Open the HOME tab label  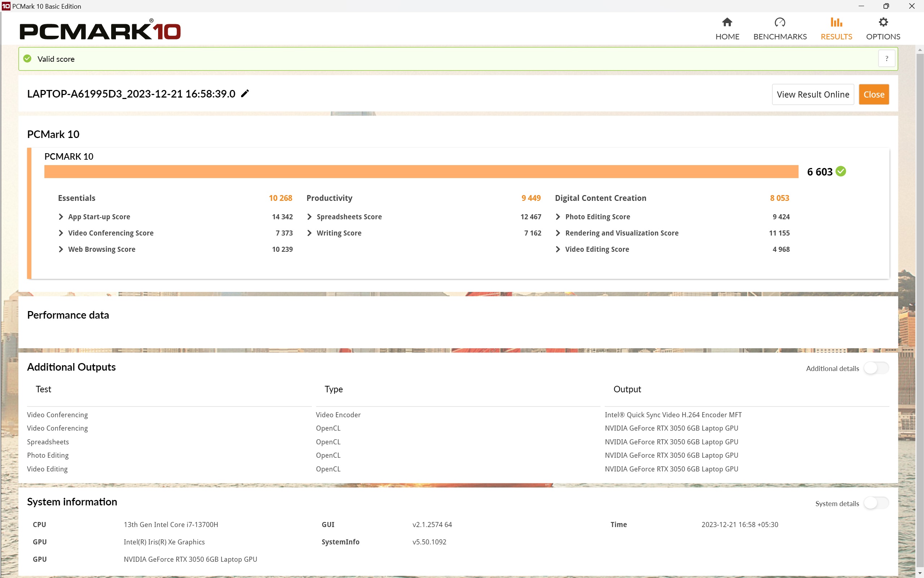point(727,37)
